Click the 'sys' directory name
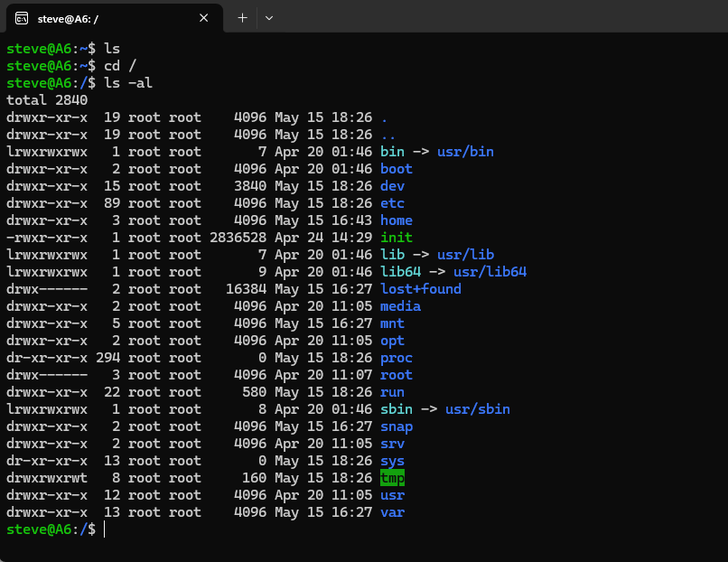The height and width of the screenshot is (562, 728). pyautogui.click(x=392, y=461)
